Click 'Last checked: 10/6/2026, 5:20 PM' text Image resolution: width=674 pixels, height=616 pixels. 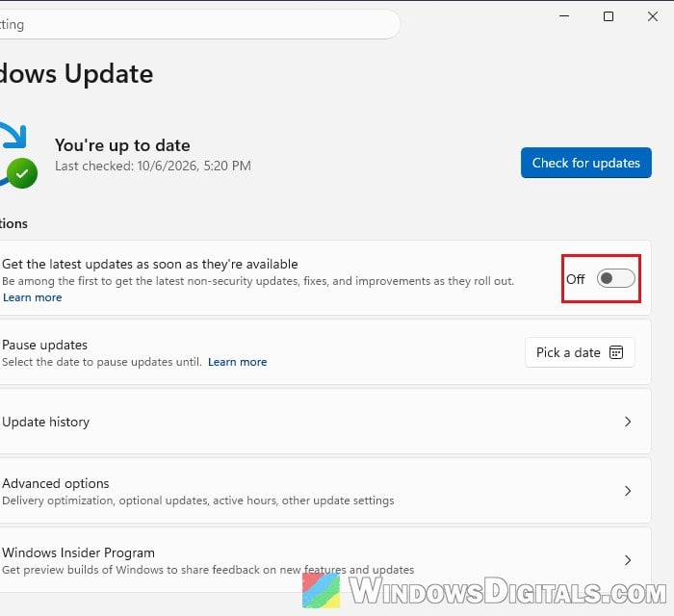[153, 166]
